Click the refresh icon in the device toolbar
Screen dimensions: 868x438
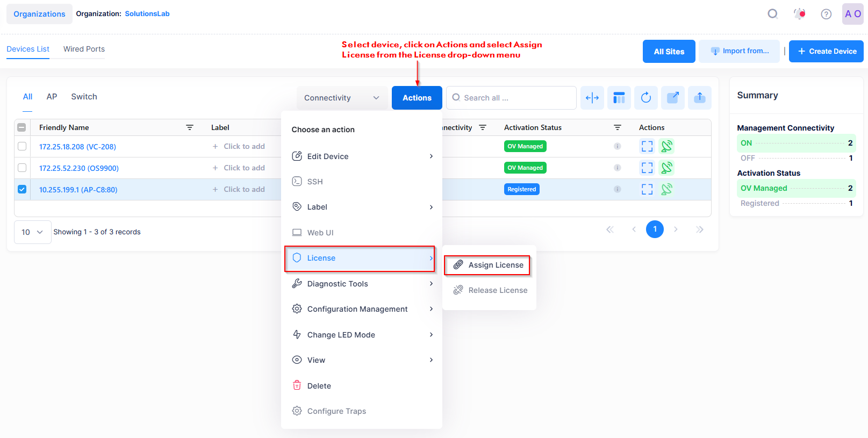(x=645, y=98)
